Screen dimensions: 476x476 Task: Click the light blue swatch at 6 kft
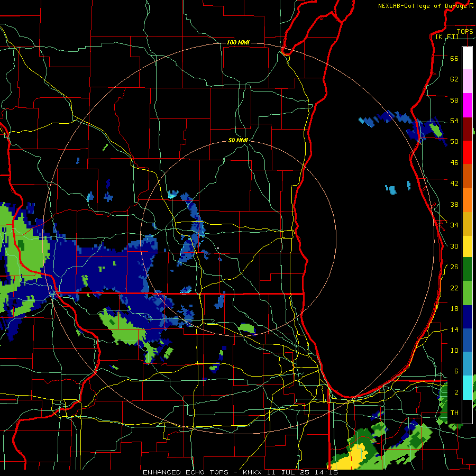(467, 364)
